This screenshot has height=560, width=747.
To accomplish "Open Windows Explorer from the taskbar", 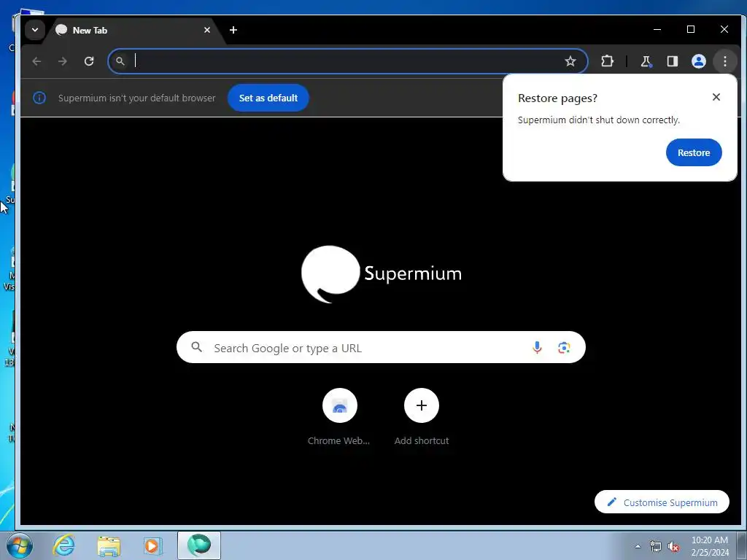I will pos(109,545).
